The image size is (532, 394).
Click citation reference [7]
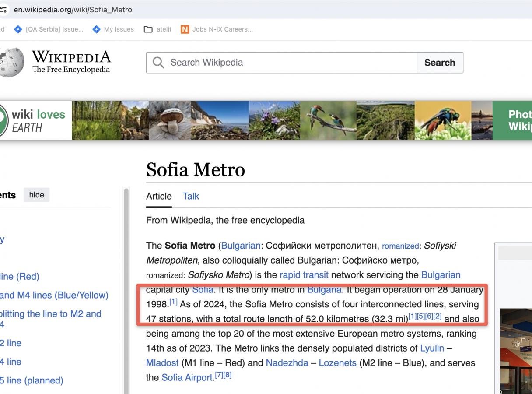(x=219, y=375)
